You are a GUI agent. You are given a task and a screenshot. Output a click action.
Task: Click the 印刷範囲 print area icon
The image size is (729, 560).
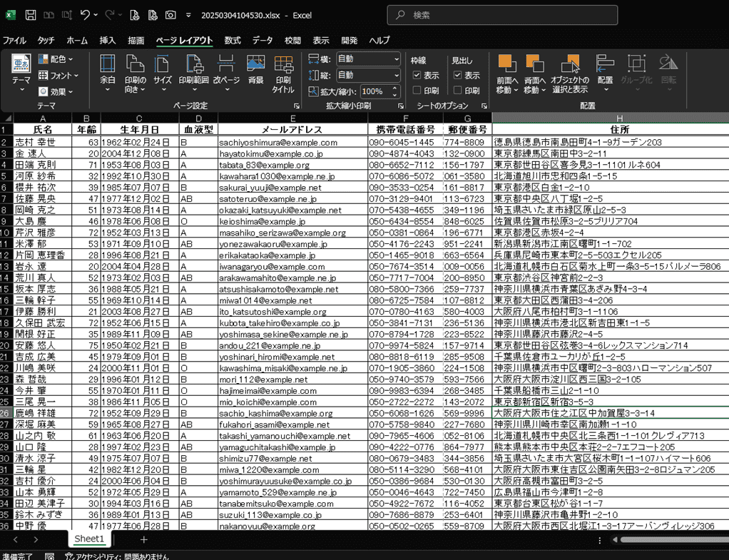coord(193,73)
